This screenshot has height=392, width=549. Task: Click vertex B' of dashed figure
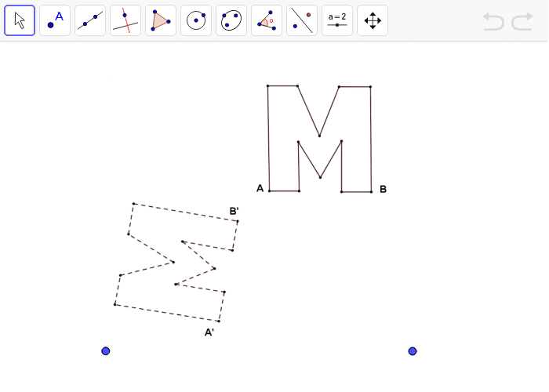[x=238, y=221]
